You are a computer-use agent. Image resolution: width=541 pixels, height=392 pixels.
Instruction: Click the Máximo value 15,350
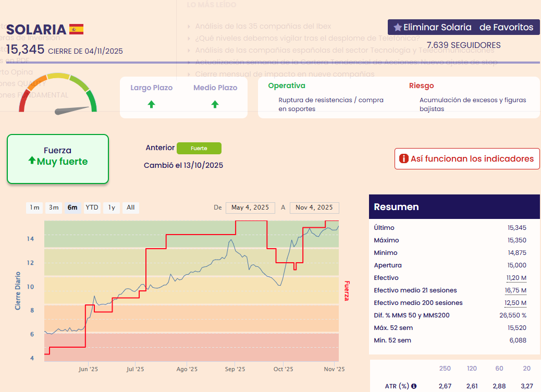(517, 240)
